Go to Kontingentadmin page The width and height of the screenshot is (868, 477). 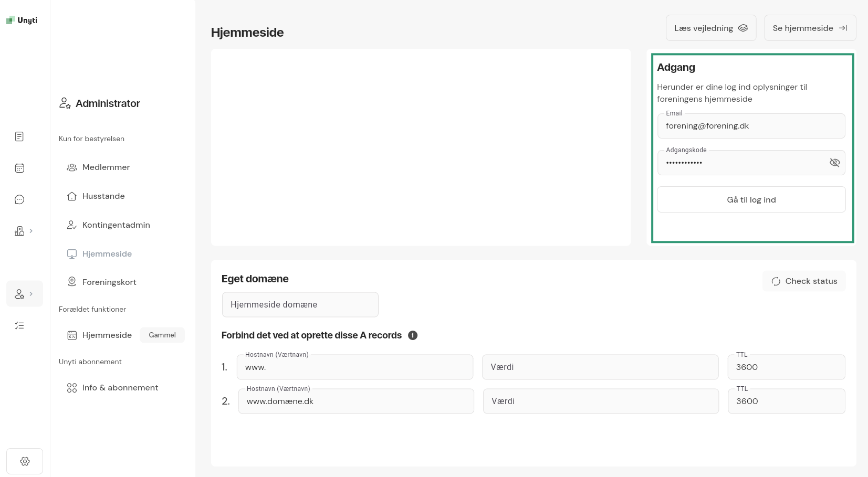tap(116, 225)
